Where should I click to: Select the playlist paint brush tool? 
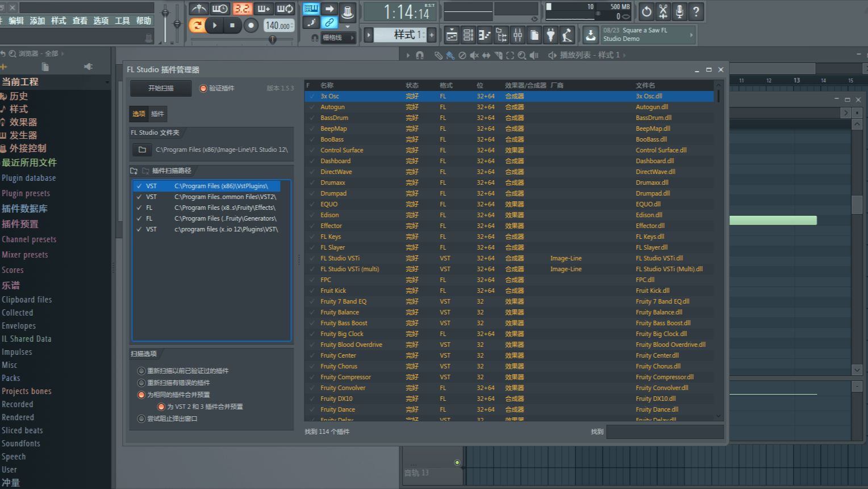click(x=450, y=55)
